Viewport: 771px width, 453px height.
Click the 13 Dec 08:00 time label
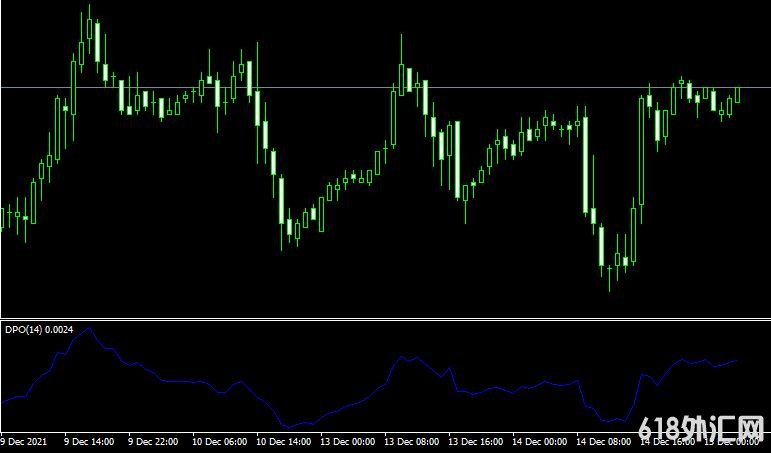coord(411,442)
